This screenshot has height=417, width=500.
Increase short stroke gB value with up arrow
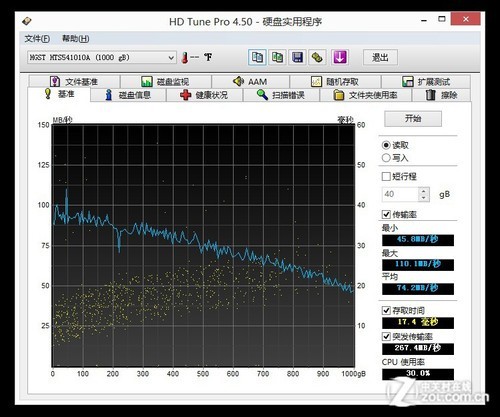tap(423, 191)
